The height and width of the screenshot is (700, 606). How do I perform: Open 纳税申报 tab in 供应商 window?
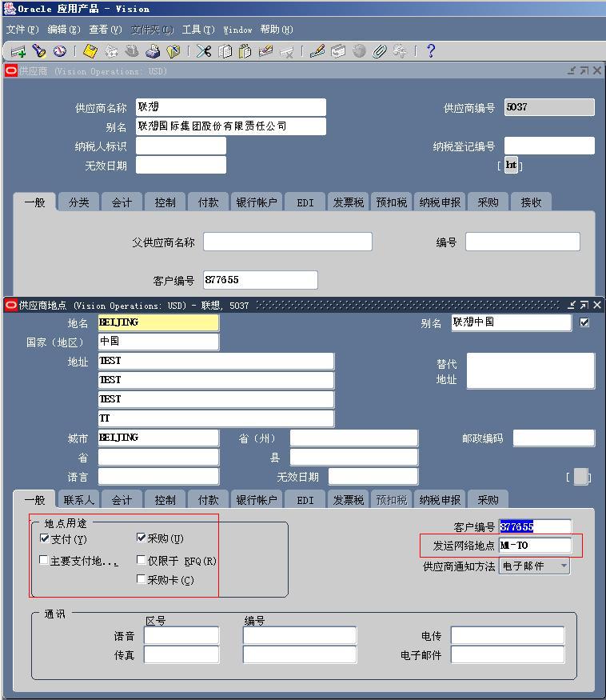440,202
